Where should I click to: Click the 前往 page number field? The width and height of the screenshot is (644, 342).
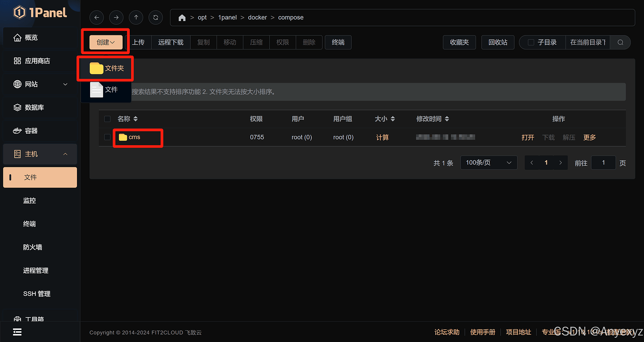point(603,163)
